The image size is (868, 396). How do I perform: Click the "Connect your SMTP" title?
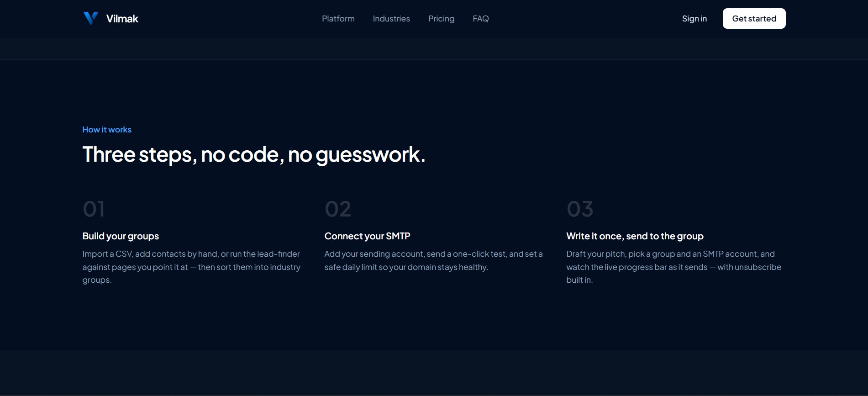pyautogui.click(x=368, y=236)
